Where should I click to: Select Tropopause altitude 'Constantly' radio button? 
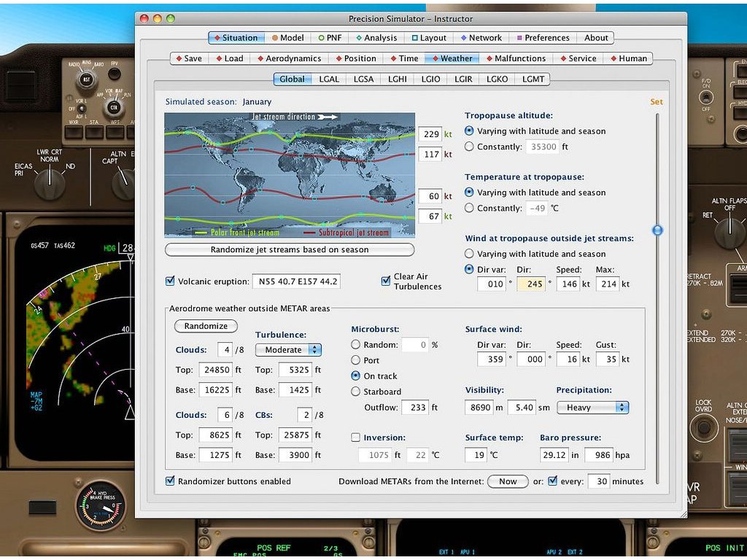[x=469, y=146]
